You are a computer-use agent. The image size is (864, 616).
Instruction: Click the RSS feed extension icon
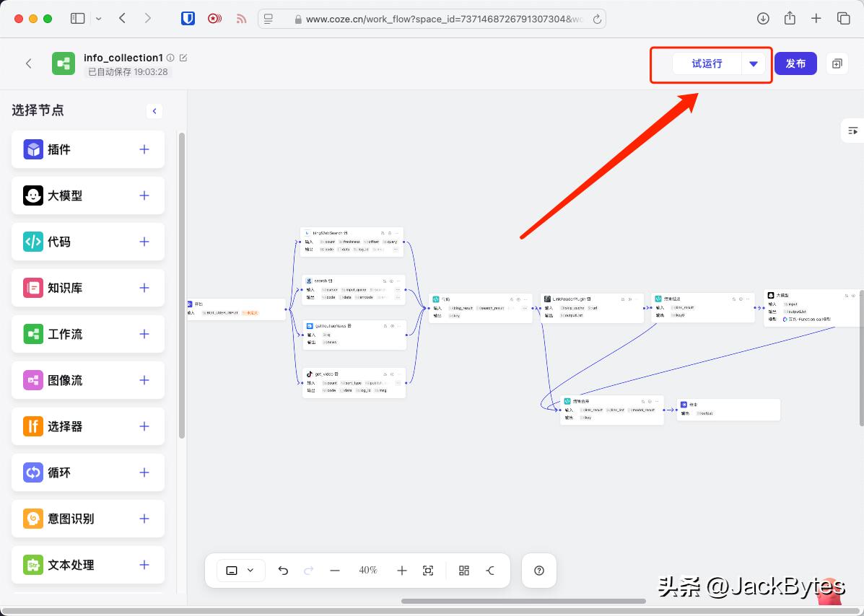click(x=241, y=19)
